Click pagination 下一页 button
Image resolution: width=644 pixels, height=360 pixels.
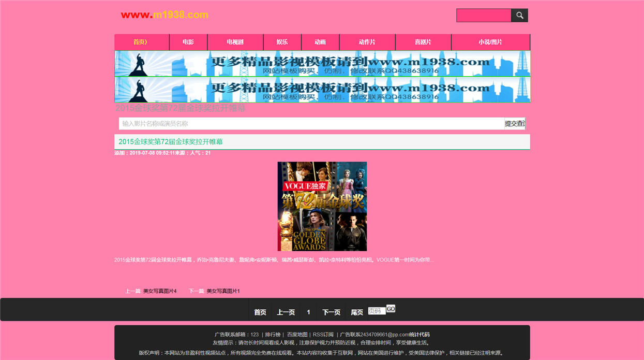[x=332, y=312]
